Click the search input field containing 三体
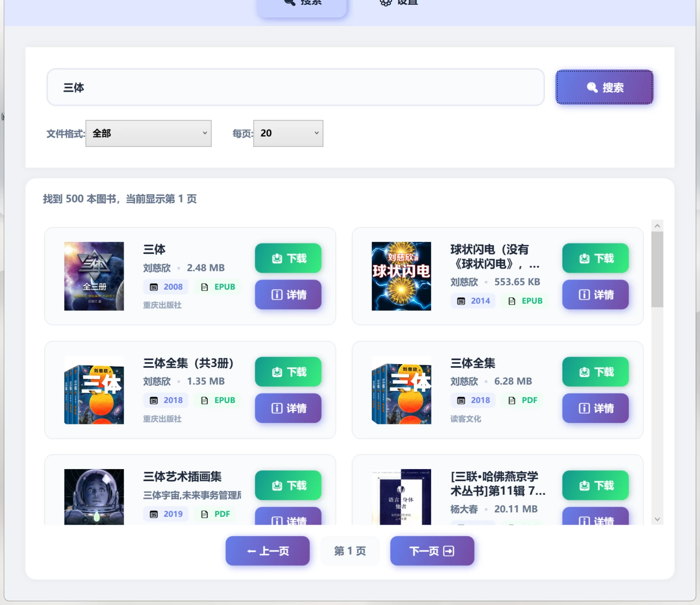Image resolution: width=700 pixels, height=605 pixels. [x=295, y=87]
